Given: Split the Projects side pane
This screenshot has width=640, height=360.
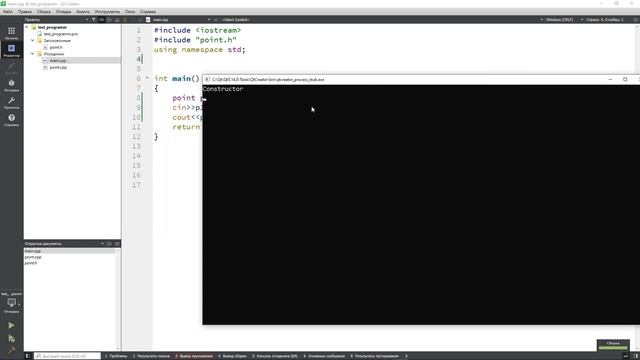Looking at the screenshot, I should tap(109, 20).
